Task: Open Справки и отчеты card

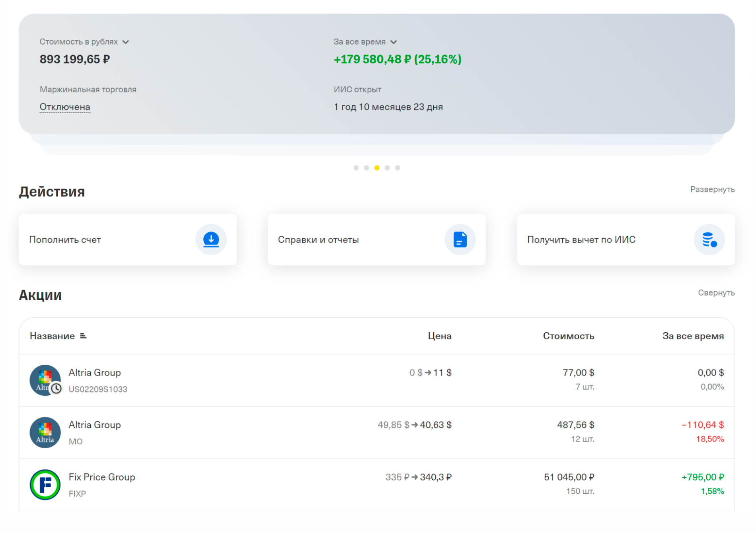Action: [377, 240]
